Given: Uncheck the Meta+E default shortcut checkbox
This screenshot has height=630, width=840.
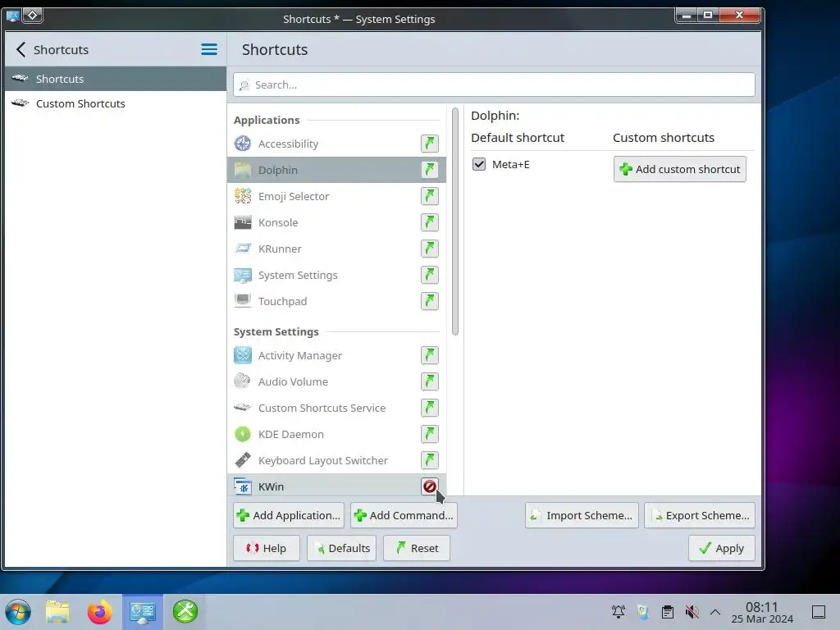Looking at the screenshot, I should [479, 164].
